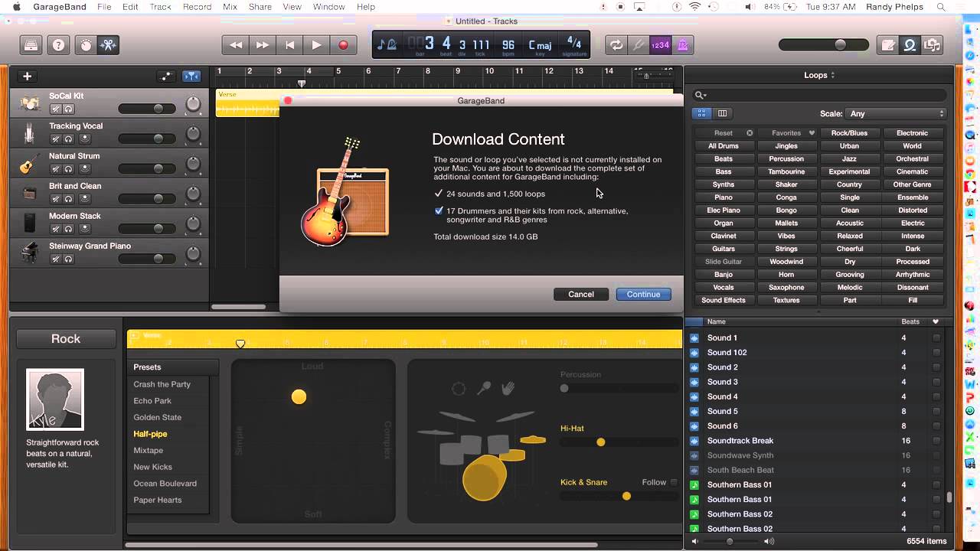Select the Half-pipe drummer preset

click(150, 434)
